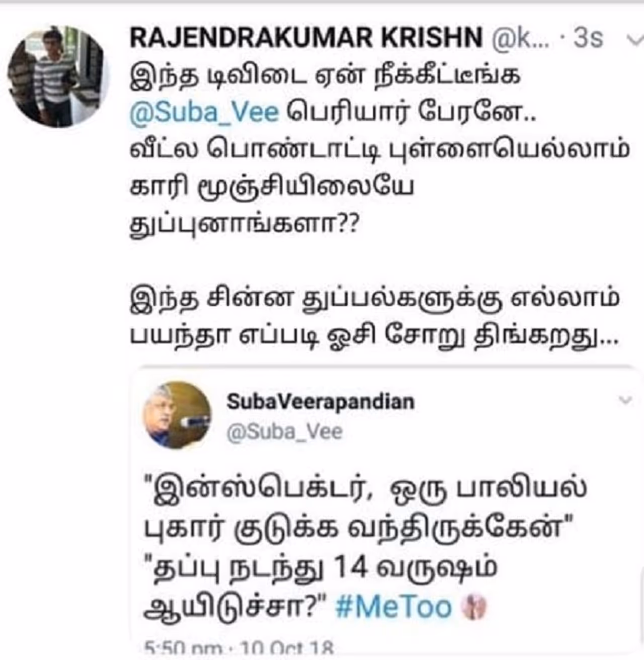Image resolution: width=644 pixels, height=660 pixels.
Task: Select the tweet's first paragraph text
Action: (x=379, y=151)
